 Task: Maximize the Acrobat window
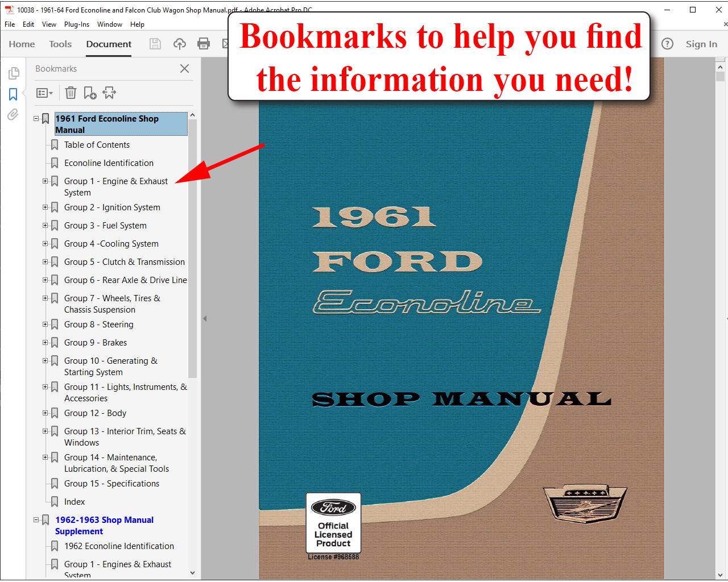click(693, 10)
